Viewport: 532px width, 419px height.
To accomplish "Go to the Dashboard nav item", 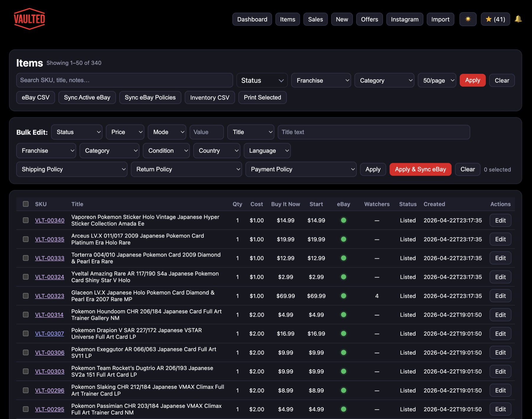I will point(252,19).
